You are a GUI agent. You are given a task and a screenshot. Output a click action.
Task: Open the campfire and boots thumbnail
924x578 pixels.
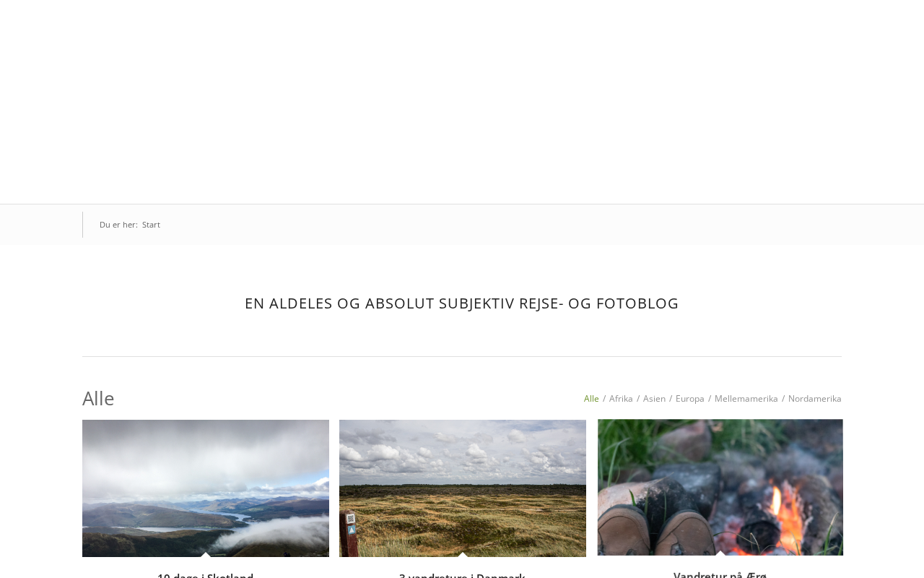click(x=720, y=488)
